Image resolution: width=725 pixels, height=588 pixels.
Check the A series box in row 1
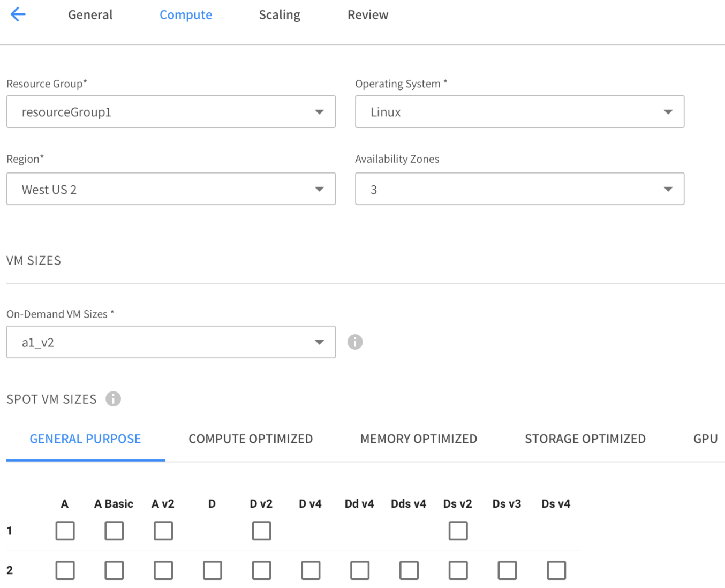tap(65, 531)
